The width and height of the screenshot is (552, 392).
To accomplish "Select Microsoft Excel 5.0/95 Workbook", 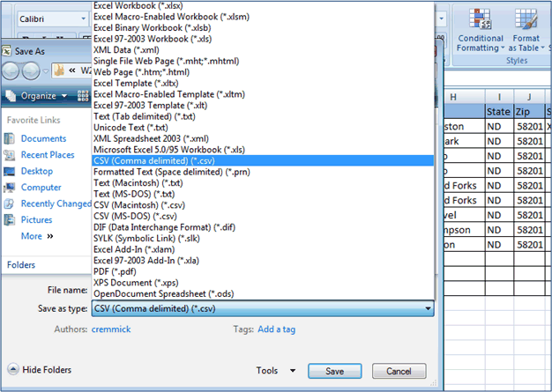I will [x=263, y=150].
